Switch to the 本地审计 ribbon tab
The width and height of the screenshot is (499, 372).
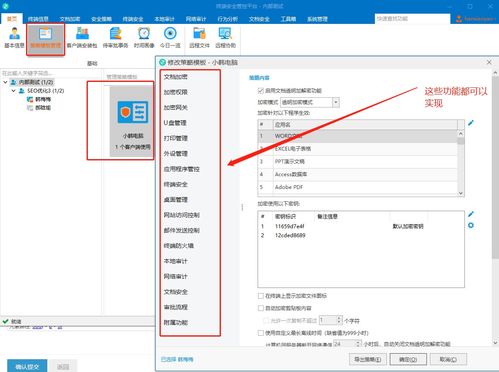(x=164, y=19)
